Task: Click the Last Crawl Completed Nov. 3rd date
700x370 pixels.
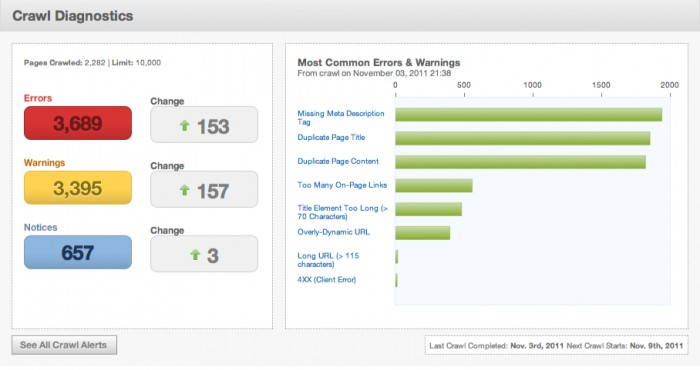Action: tap(538, 345)
